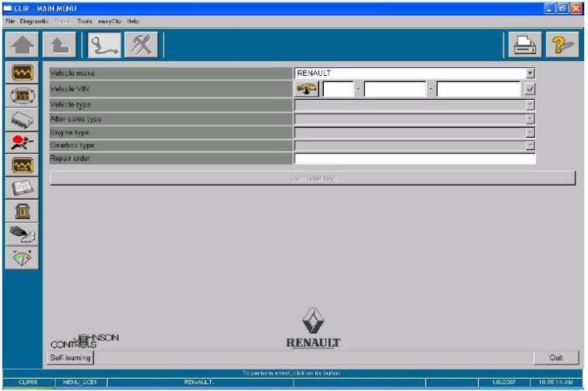The width and height of the screenshot is (588, 391).
Task: Open the Vehicle type dropdown
Action: pos(530,105)
